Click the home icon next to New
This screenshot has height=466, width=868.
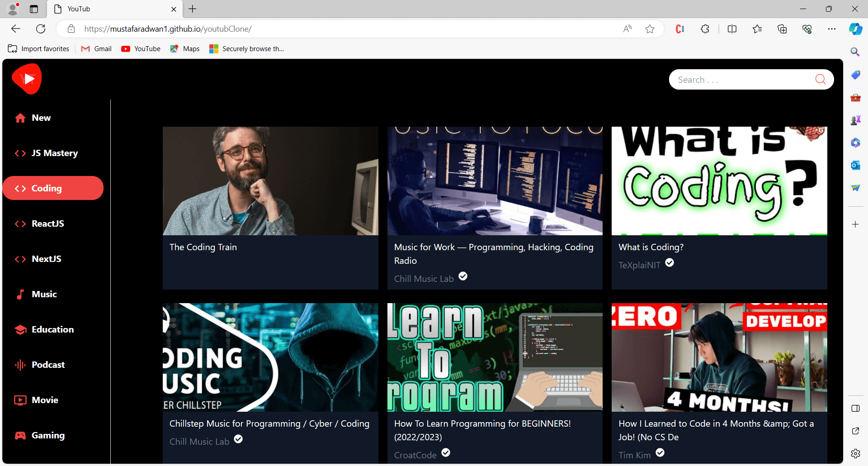[x=20, y=118]
